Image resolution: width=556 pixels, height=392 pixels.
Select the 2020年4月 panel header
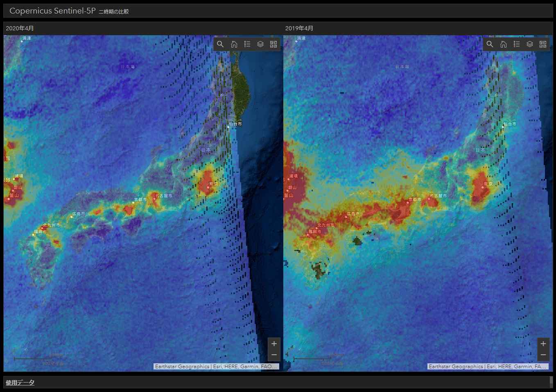[x=19, y=28]
